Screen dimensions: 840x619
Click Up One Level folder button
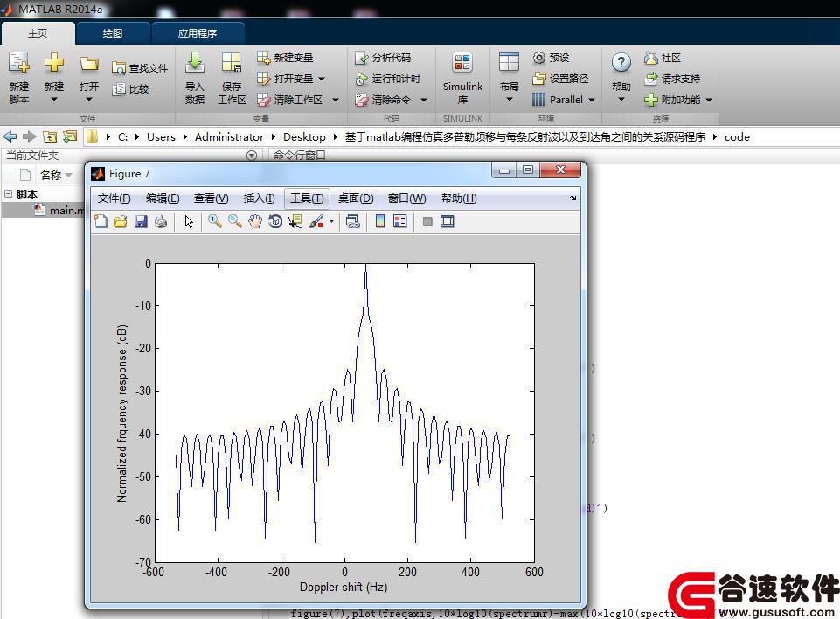[x=49, y=136]
